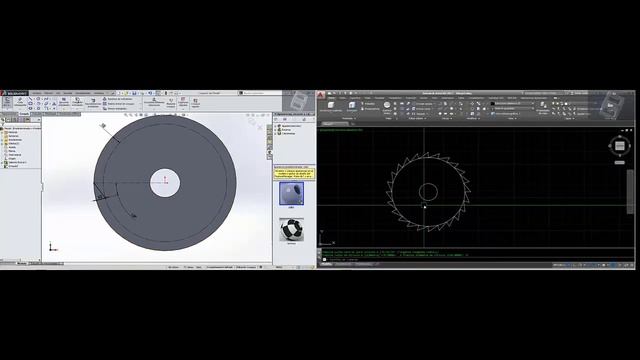Click the SolidWorks search field

(x=260, y=93)
